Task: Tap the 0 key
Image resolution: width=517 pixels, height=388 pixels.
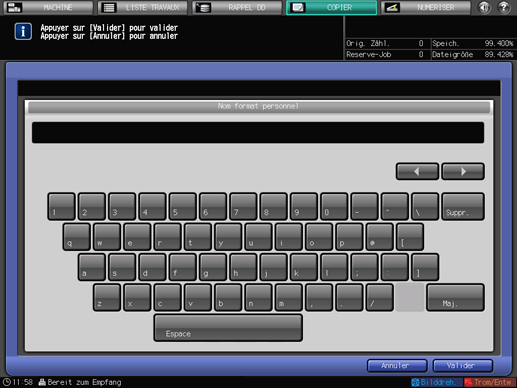Action: click(x=334, y=206)
